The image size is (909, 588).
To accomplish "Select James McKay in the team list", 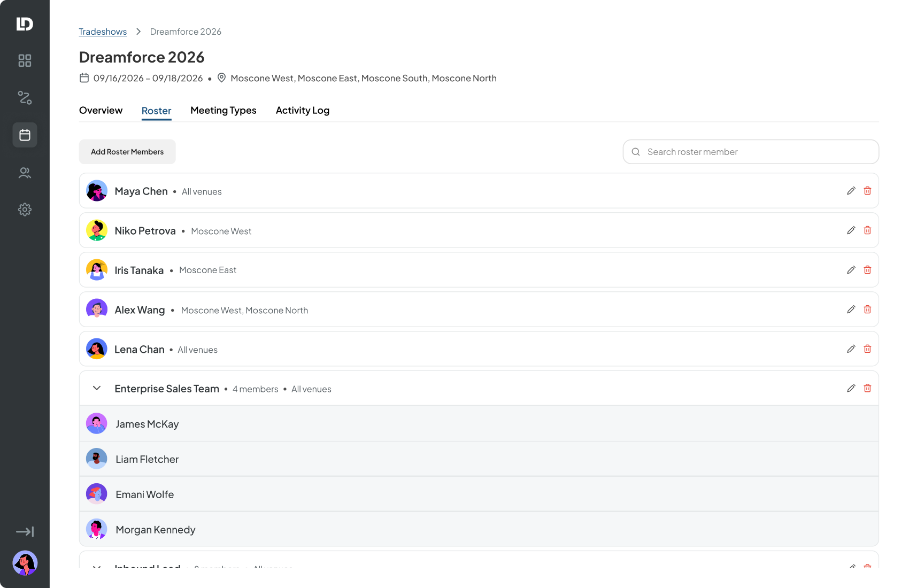I will tap(479, 424).
